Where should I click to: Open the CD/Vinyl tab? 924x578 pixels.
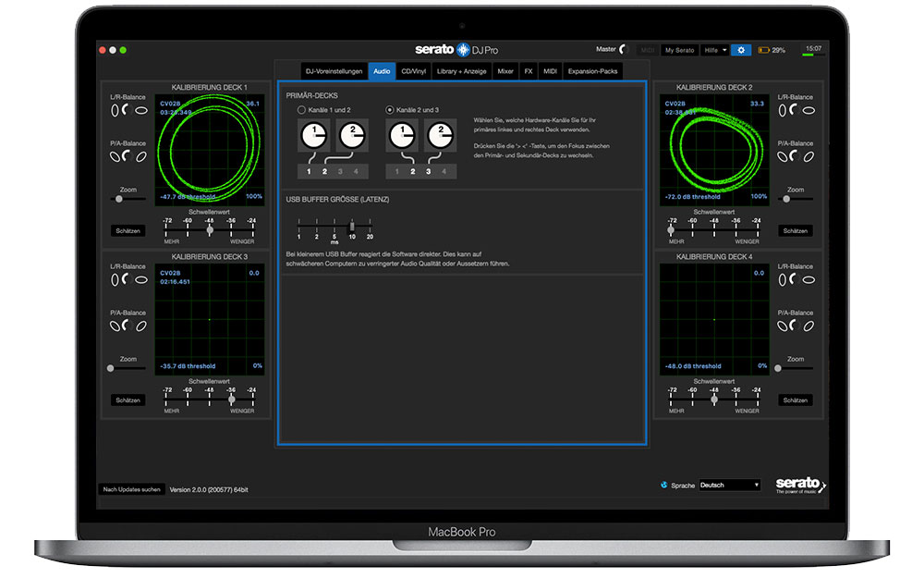tap(414, 71)
